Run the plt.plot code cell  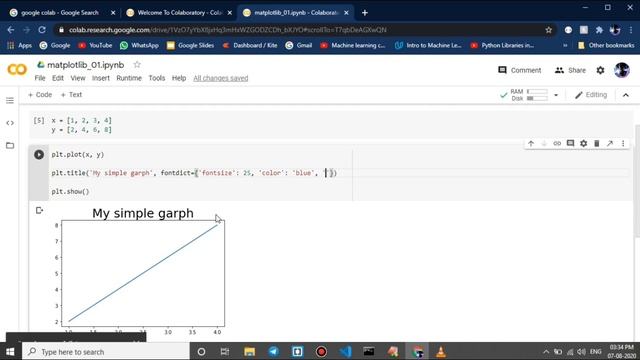[39, 155]
